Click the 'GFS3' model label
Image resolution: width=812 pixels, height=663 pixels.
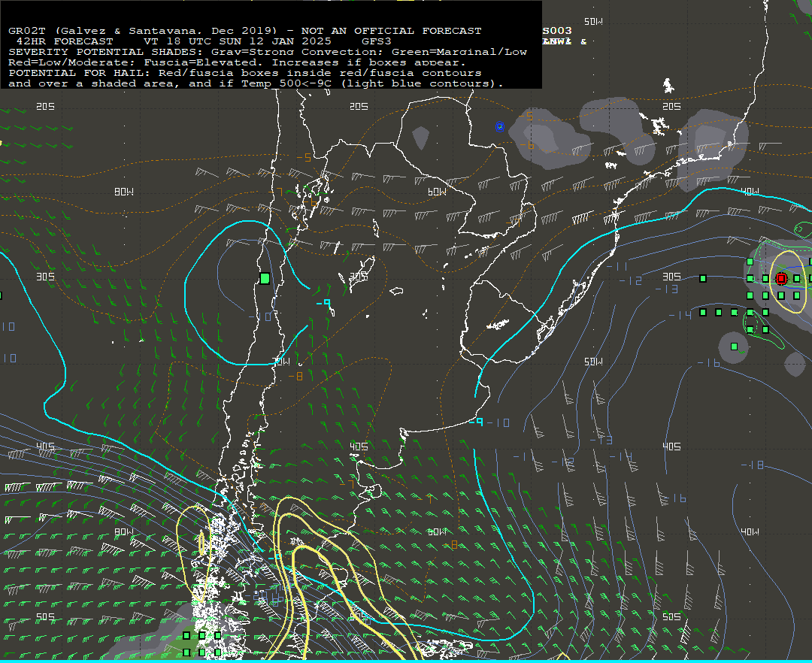click(376, 41)
